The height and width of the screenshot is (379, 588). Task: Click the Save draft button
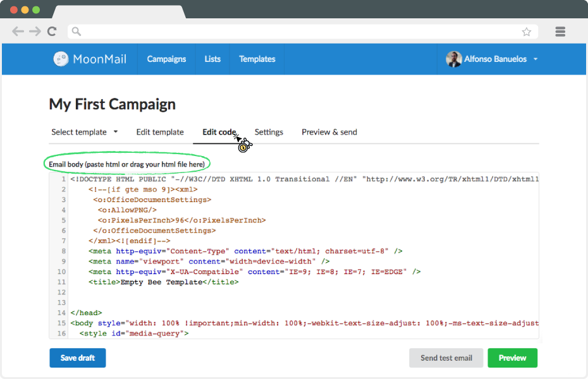click(x=78, y=358)
